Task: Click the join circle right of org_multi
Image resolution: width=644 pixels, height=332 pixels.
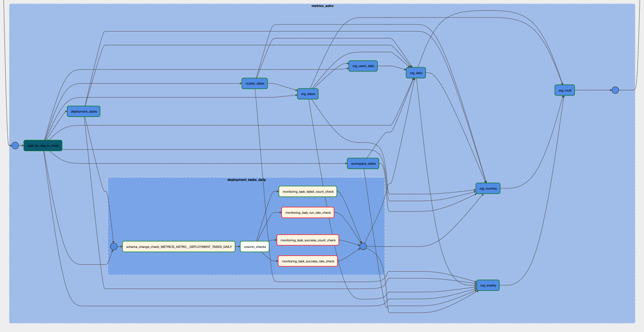Action: pyautogui.click(x=615, y=90)
